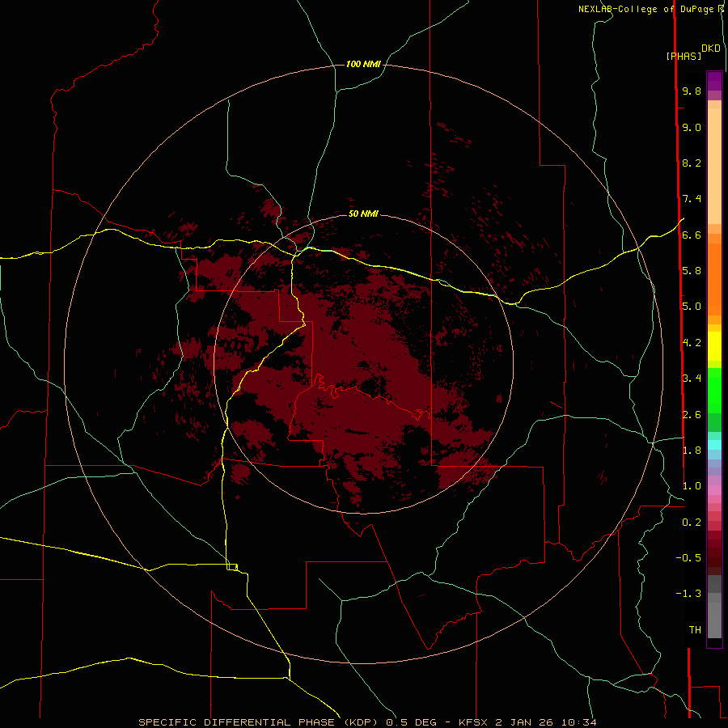The image size is (728, 728).
Task: Click the 1.0 value on the color scale
Action: point(692,486)
